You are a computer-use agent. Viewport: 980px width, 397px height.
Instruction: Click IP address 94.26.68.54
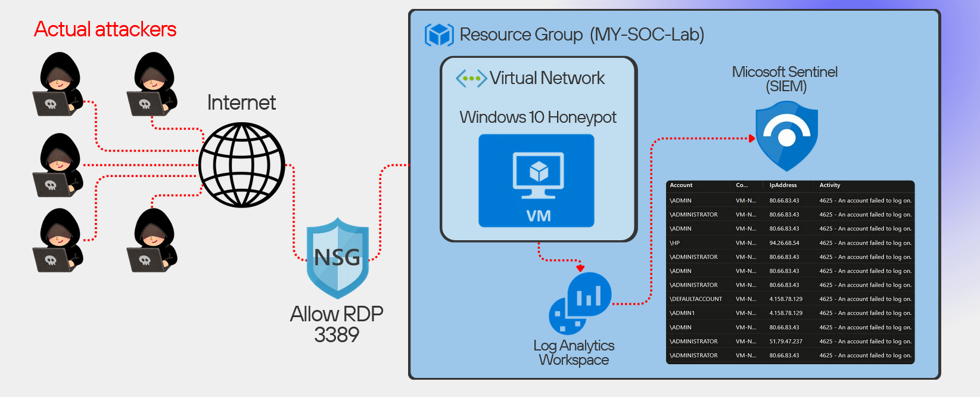(784, 243)
